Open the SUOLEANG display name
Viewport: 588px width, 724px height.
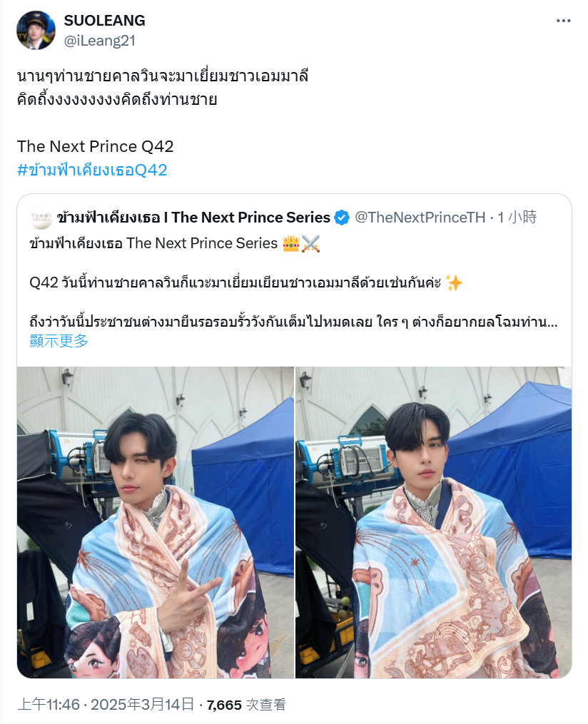pos(104,20)
